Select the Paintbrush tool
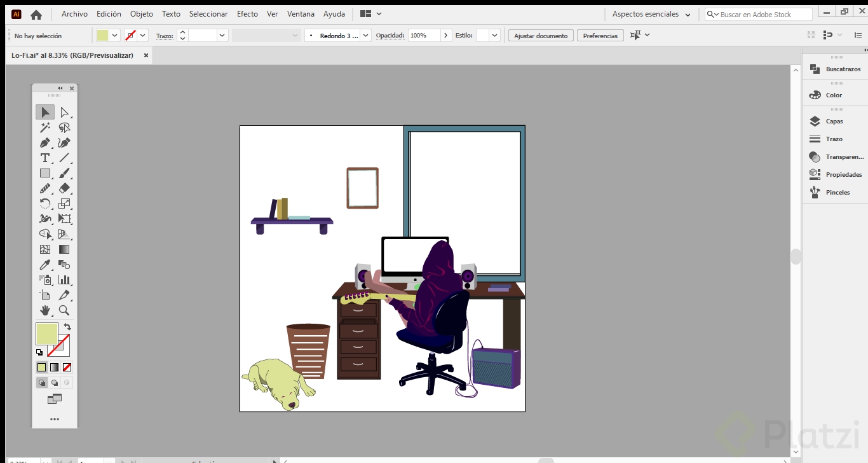 click(64, 174)
